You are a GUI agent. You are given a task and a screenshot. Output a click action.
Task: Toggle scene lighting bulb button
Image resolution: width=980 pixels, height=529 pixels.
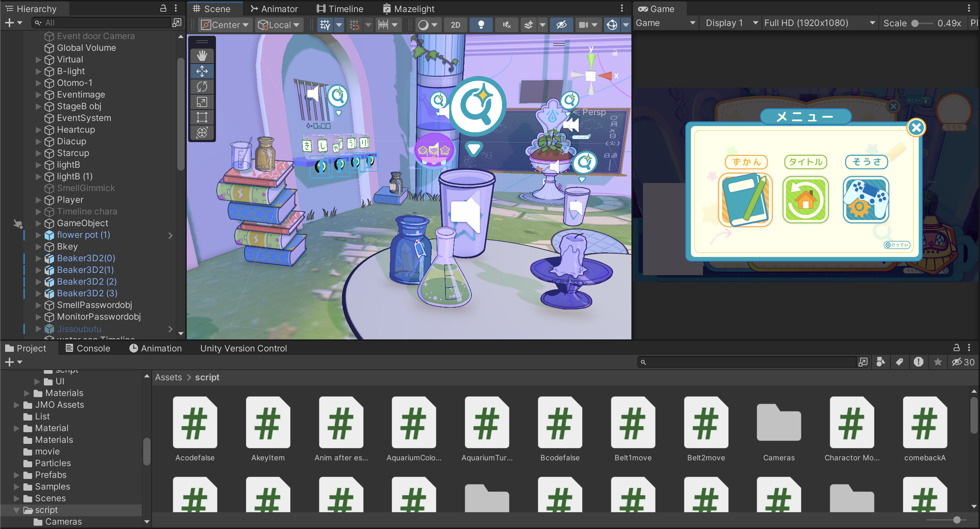[x=481, y=25]
